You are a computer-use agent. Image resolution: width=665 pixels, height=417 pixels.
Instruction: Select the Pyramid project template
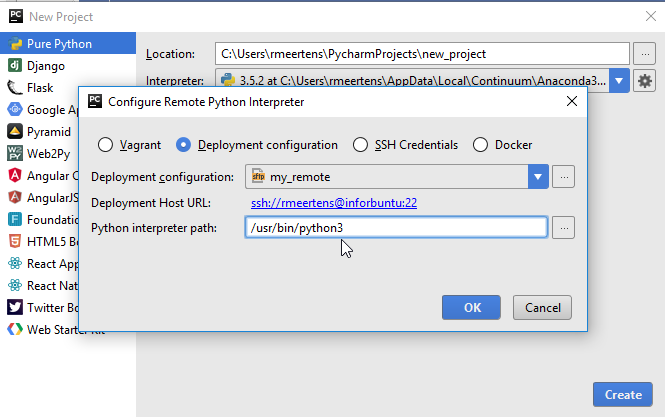[x=48, y=131]
